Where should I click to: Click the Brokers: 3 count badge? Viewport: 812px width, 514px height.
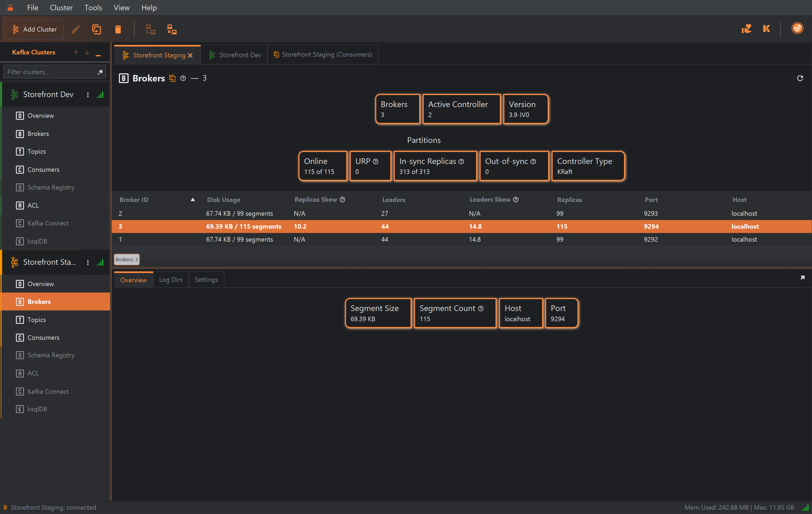127,259
